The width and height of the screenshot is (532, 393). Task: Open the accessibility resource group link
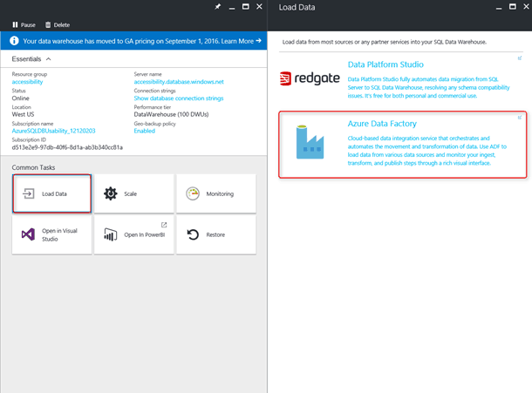tap(27, 82)
